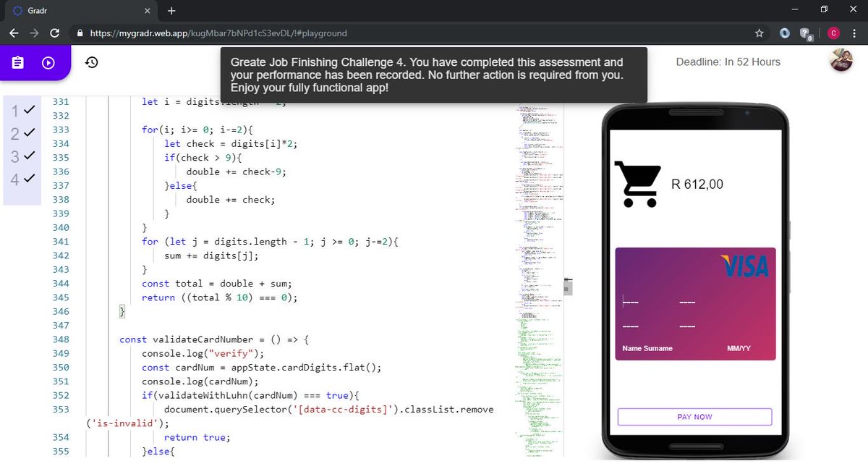Click 'return ((total % 10) === 0);' line
Viewport: 868px width, 469px height.
[x=219, y=297]
